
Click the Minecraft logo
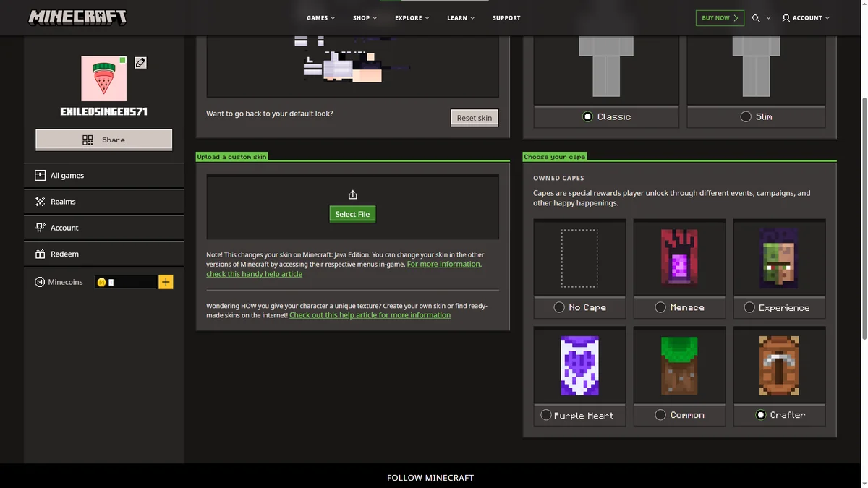coord(77,17)
